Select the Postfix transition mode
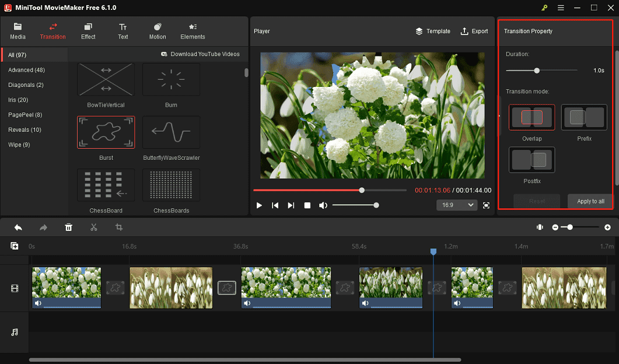The image size is (619, 364). coord(531,160)
